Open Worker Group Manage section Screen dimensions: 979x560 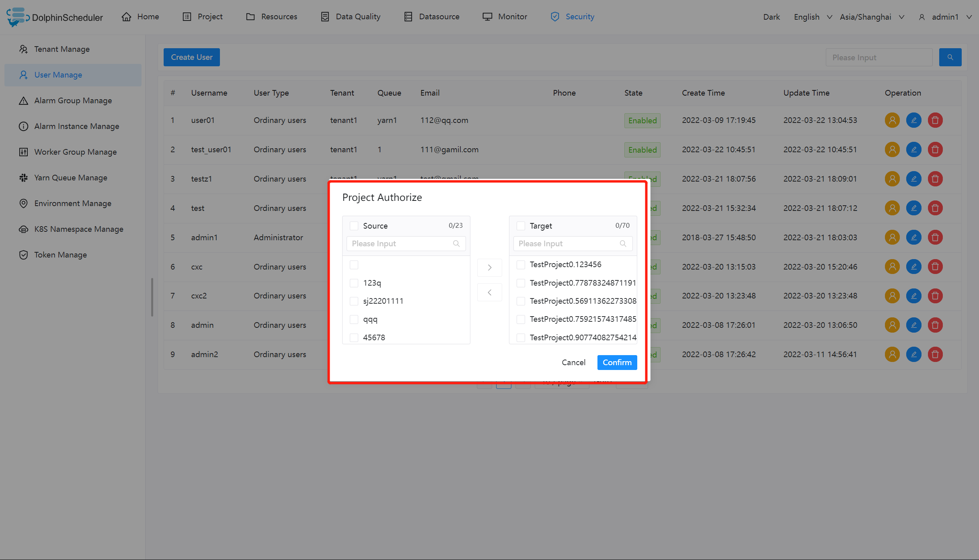click(75, 152)
